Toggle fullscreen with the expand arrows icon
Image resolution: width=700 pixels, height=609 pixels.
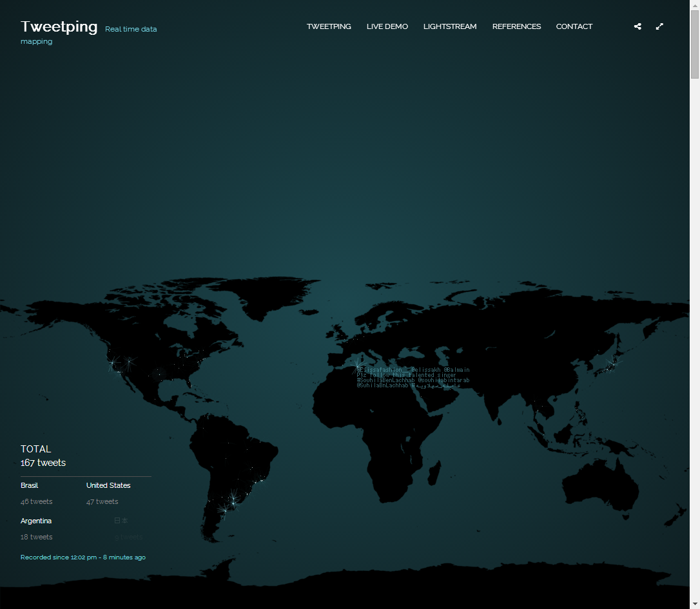pyautogui.click(x=659, y=26)
